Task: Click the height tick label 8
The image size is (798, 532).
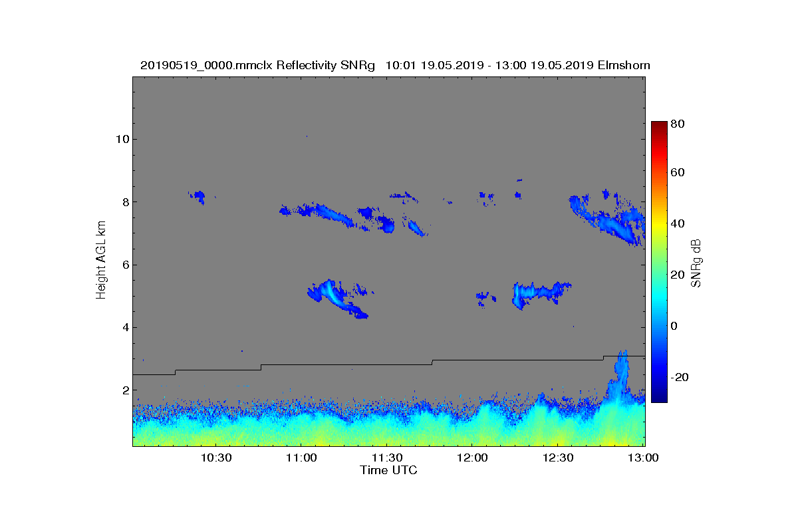Action: tap(125, 202)
